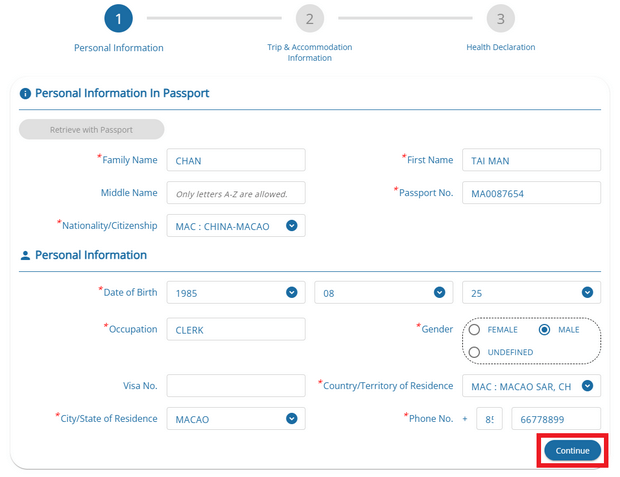
Task: Click the Middle Name input field
Action: [x=236, y=193]
